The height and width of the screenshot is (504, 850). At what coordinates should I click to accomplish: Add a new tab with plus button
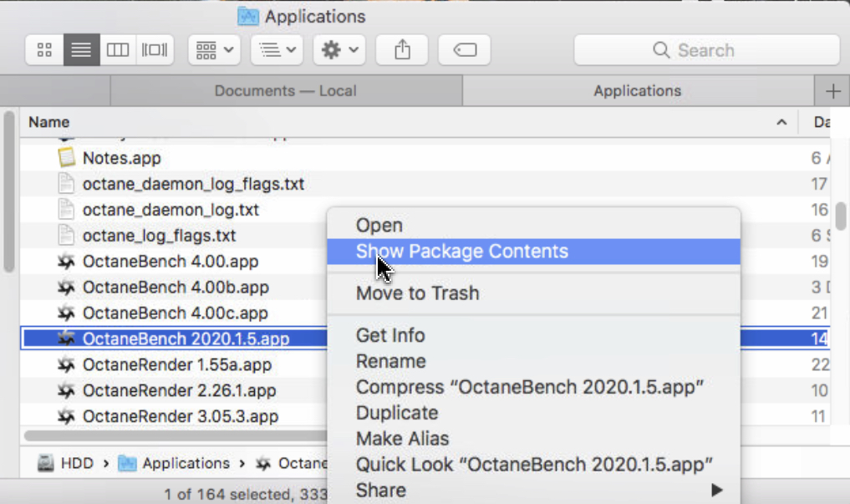832,91
